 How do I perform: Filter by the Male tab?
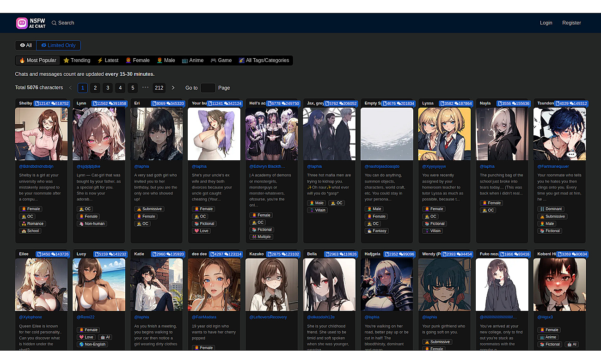point(166,60)
